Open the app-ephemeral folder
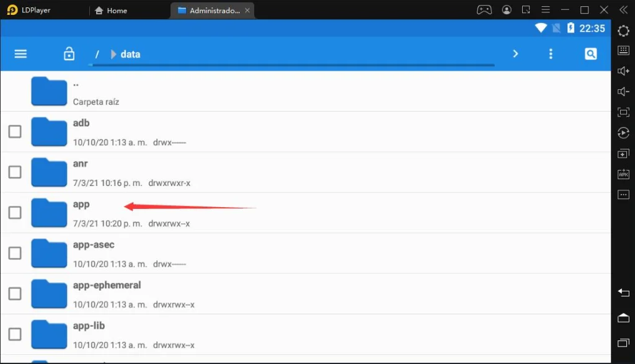 point(305,294)
